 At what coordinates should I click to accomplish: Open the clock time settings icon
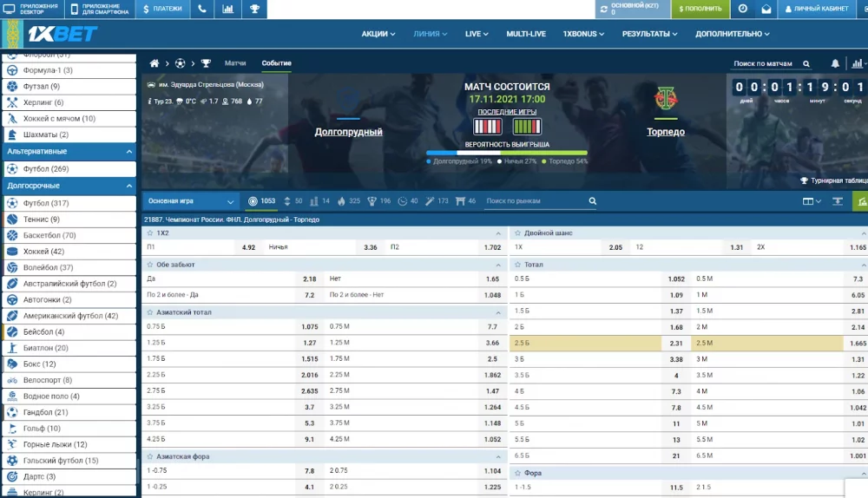point(742,9)
